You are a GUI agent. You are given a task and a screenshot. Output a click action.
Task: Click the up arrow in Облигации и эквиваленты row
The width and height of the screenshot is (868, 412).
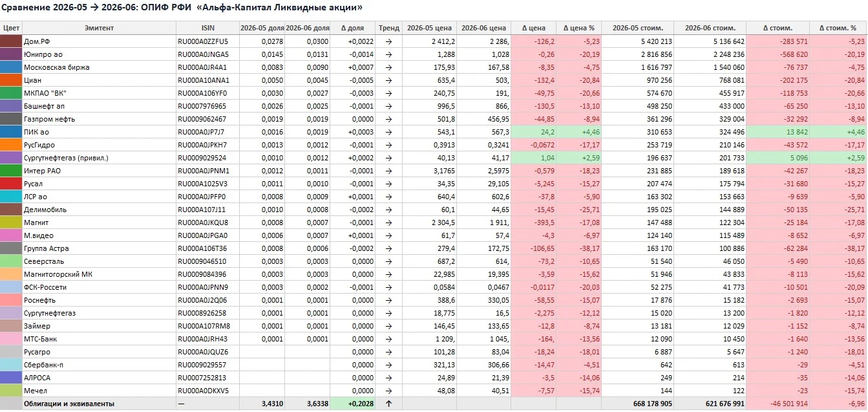tap(388, 404)
